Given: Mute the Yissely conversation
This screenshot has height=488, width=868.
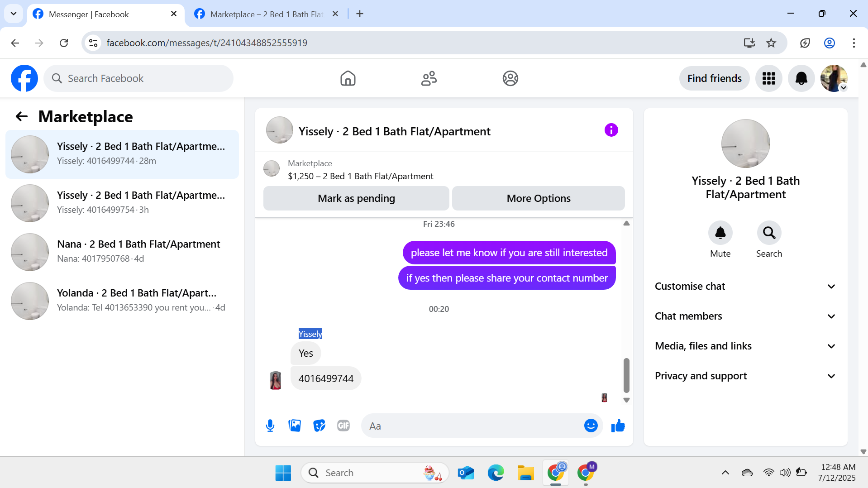Looking at the screenshot, I should [720, 233].
